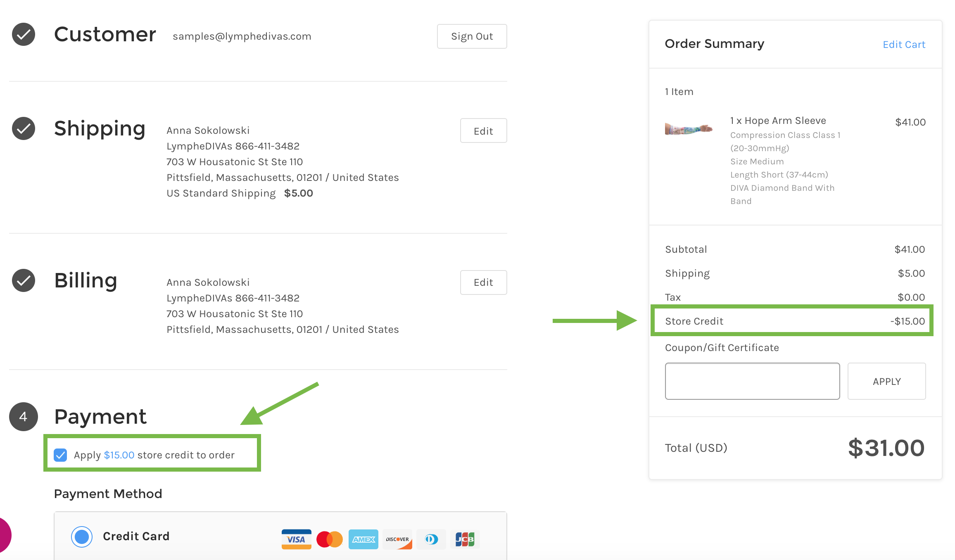Click the Diners Club card icon

[x=431, y=539]
